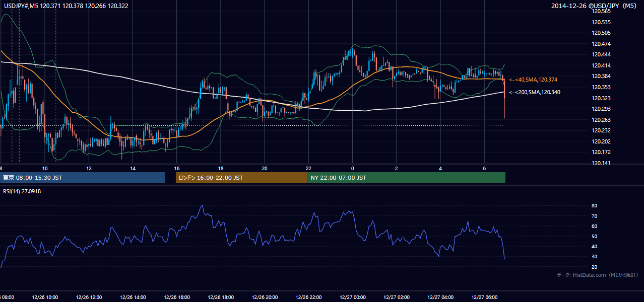This screenshot has height=302, width=644.
Task: Click the 120.353 price axis label
Action: pos(600,87)
